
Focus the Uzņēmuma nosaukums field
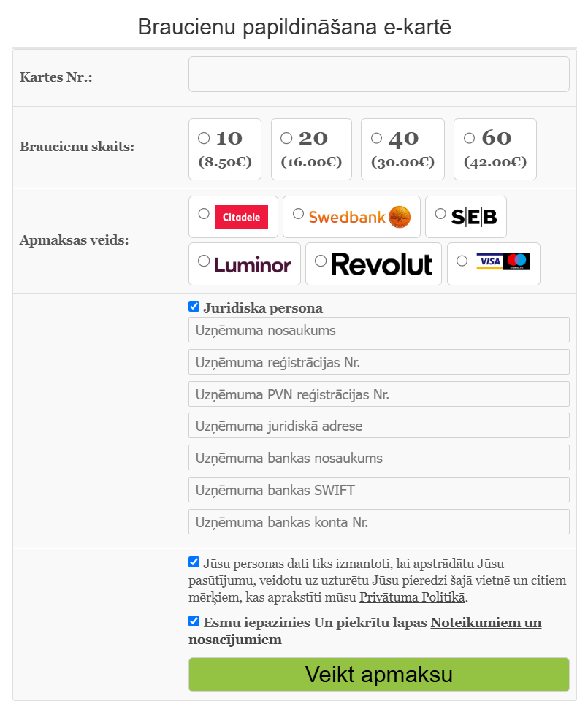(378, 330)
